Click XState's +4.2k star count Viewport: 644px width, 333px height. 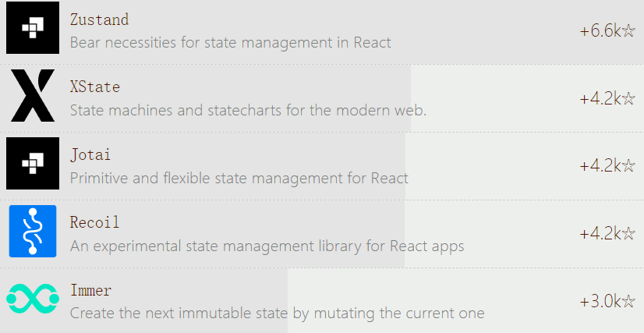(607, 99)
